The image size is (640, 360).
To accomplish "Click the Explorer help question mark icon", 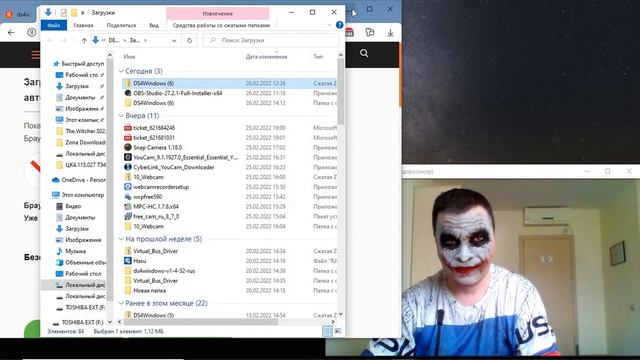I will pyautogui.click(x=339, y=25).
